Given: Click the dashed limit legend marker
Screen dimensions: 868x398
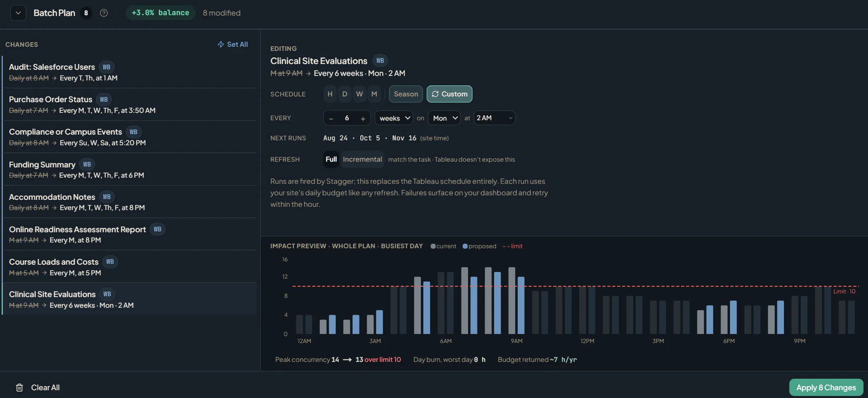Looking at the screenshot, I should pyautogui.click(x=506, y=246).
